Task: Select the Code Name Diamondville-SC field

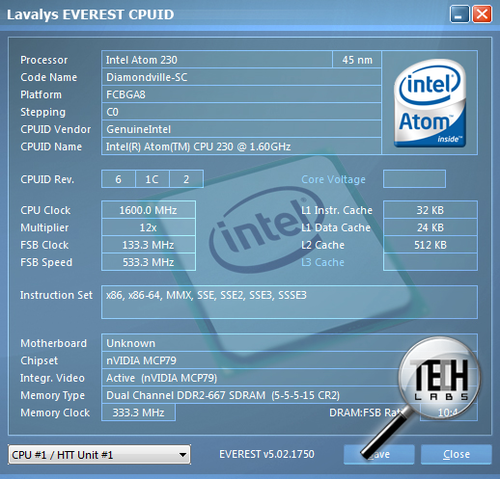Action: coord(241,77)
